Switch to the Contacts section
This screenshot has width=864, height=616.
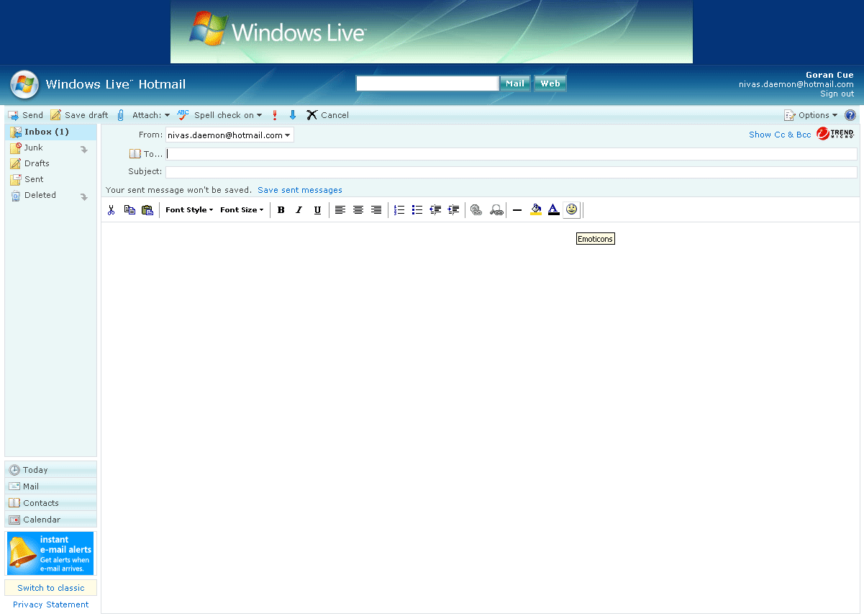coord(50,503)
